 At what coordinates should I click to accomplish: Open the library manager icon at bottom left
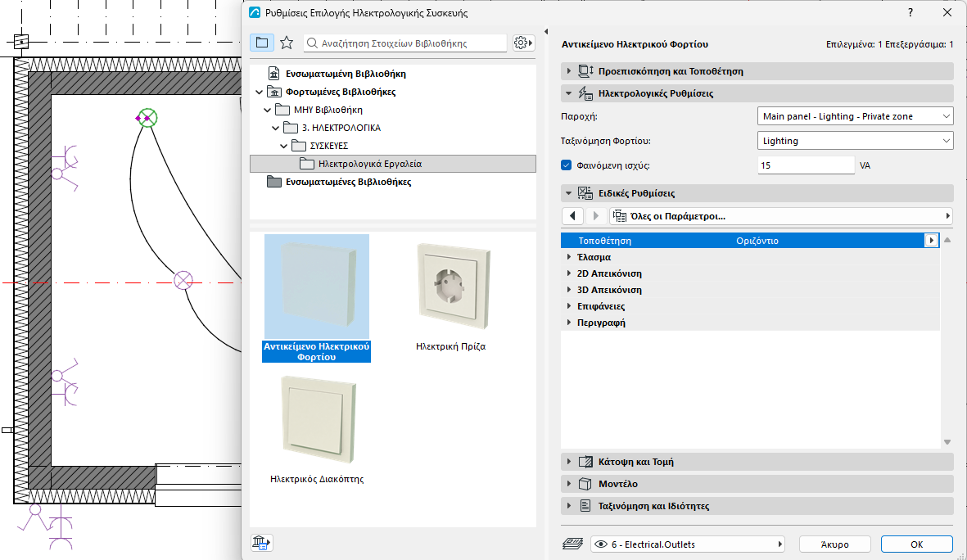[261, 543]
